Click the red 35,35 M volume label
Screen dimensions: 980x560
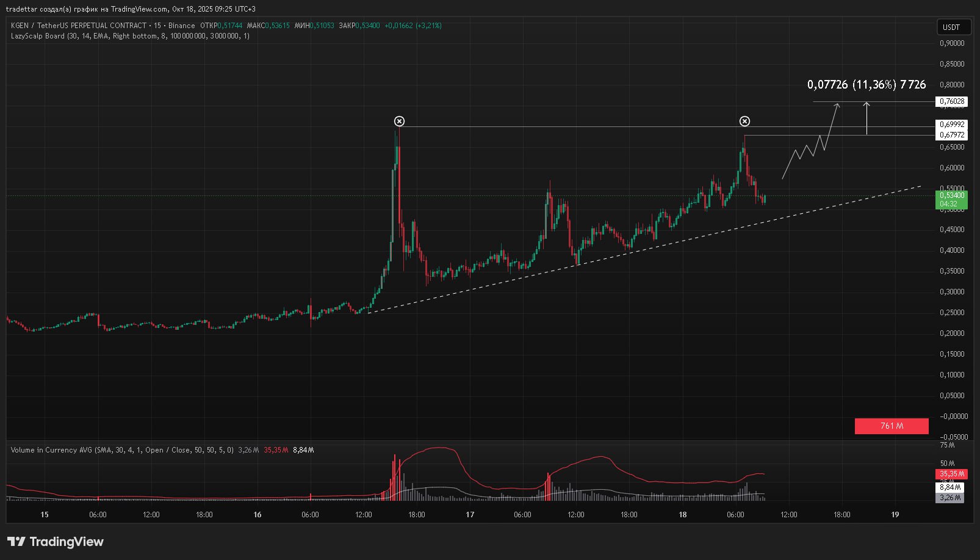951,474
